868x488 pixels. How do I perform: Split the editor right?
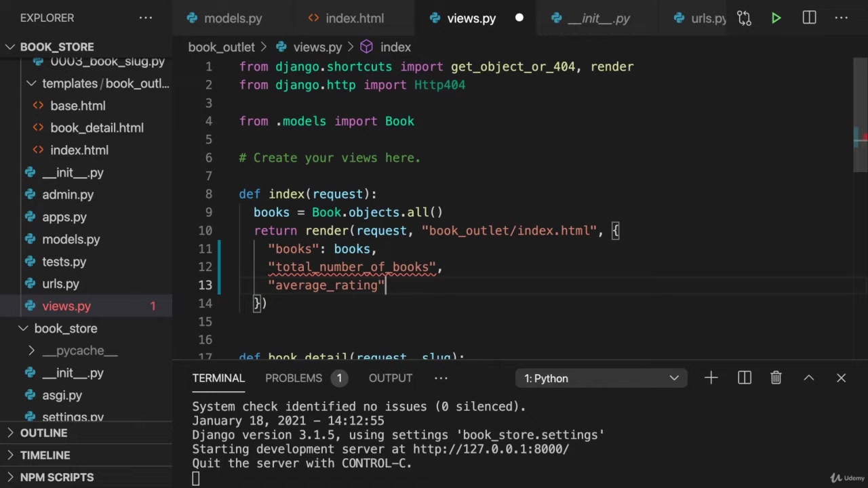click(809, 18)
